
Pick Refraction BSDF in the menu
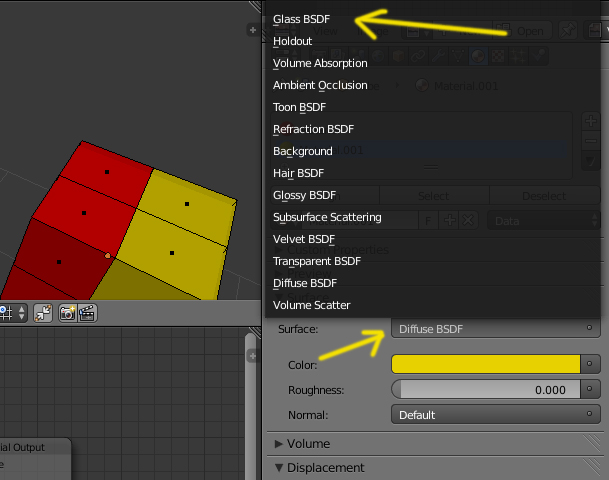click(313, 129)
